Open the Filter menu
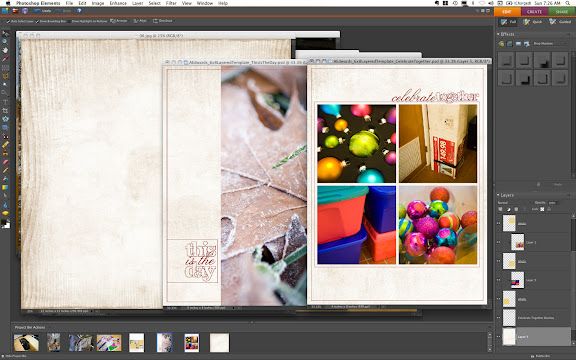Screen dimensions: 576x360 tap(171, 3)
